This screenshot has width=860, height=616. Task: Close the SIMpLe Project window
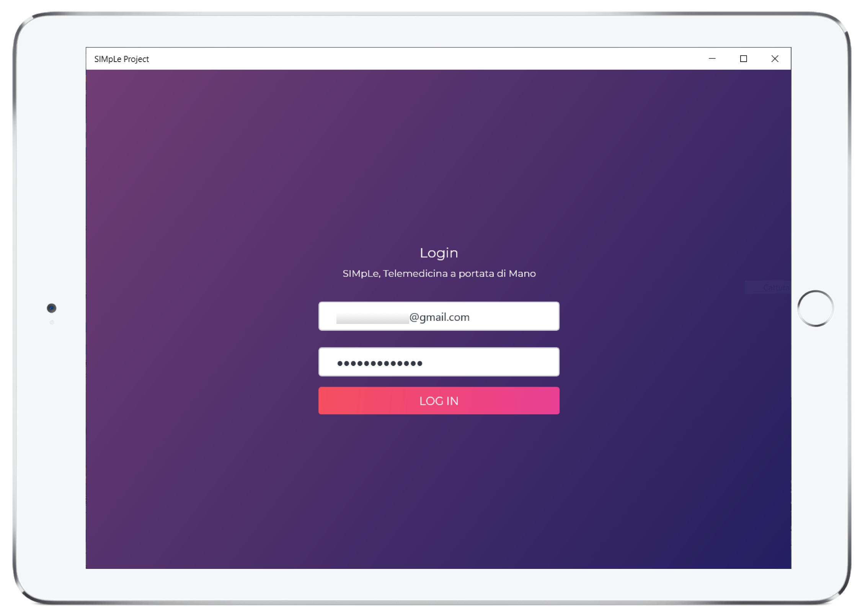tap(775, 59)
